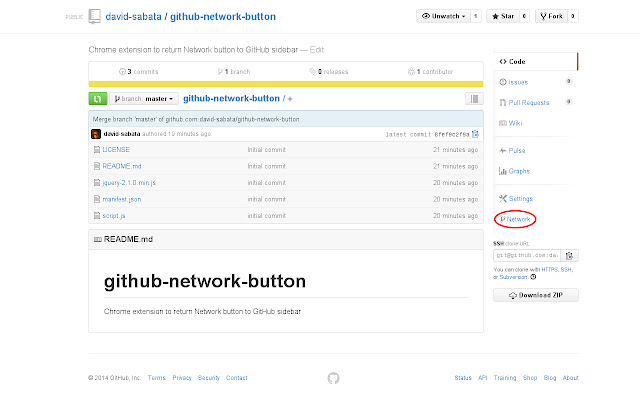Open the script.js file
Screen dimensions: 640x400
point(114,216)
